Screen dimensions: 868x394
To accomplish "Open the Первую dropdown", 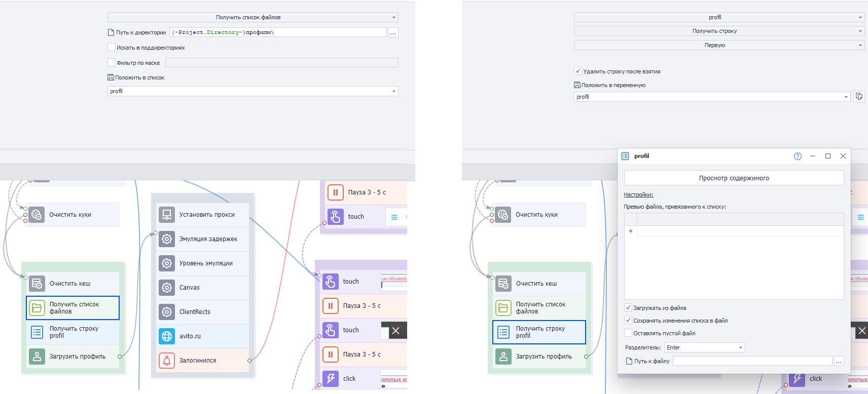I will (719, 45).
